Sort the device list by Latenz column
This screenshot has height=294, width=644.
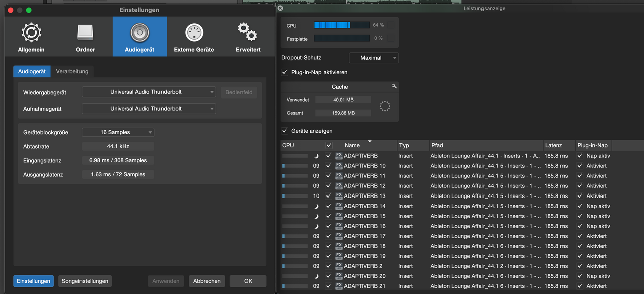coord(559,145)
